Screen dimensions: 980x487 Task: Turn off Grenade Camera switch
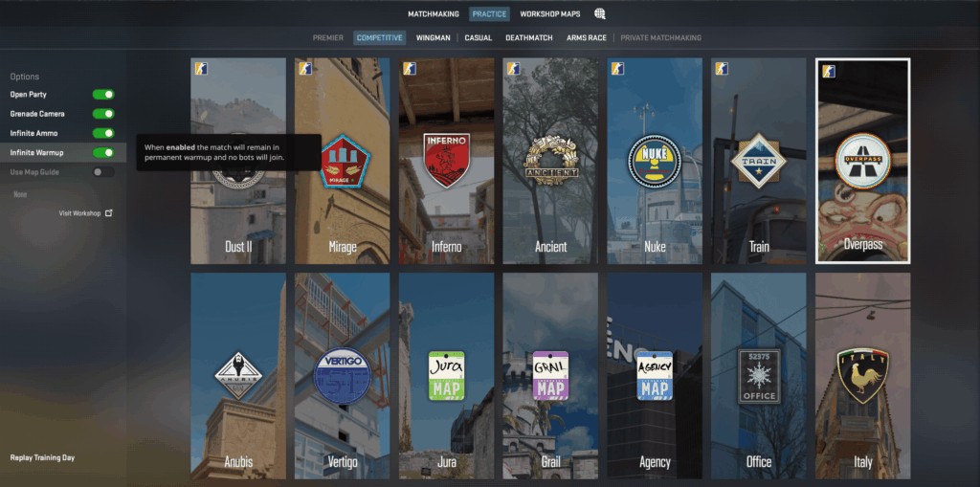click(x=103, y=114)
